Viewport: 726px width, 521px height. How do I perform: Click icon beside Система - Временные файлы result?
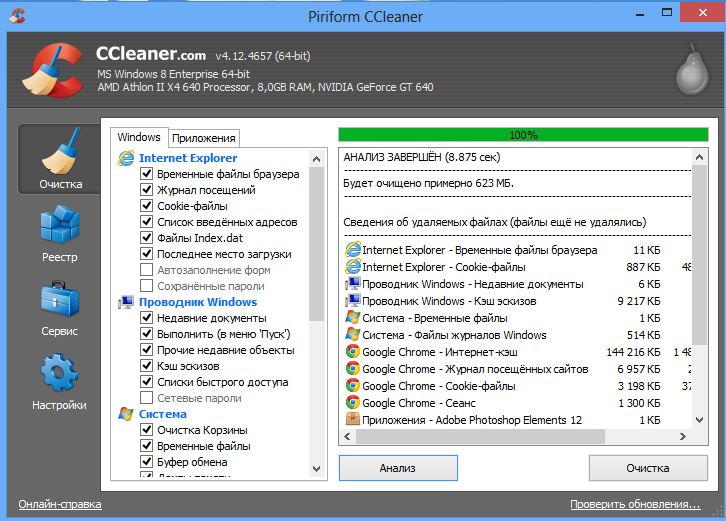click(353, 318)
